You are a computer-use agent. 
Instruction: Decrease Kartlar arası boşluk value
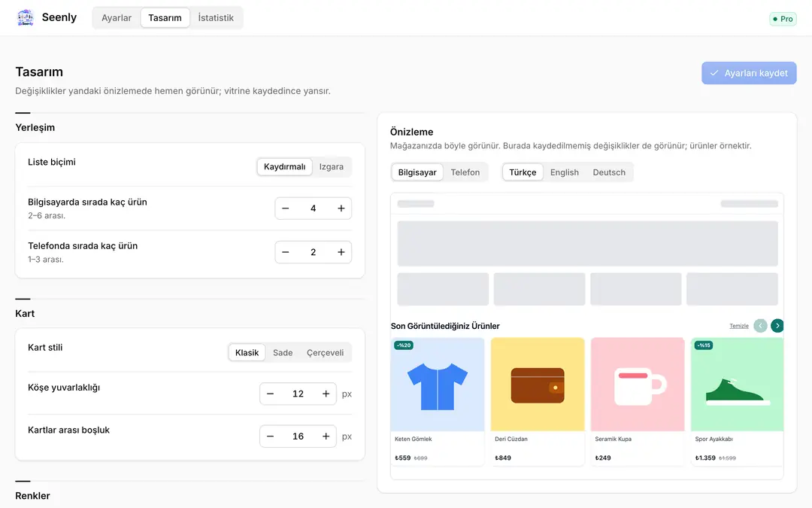coord(271,437)
